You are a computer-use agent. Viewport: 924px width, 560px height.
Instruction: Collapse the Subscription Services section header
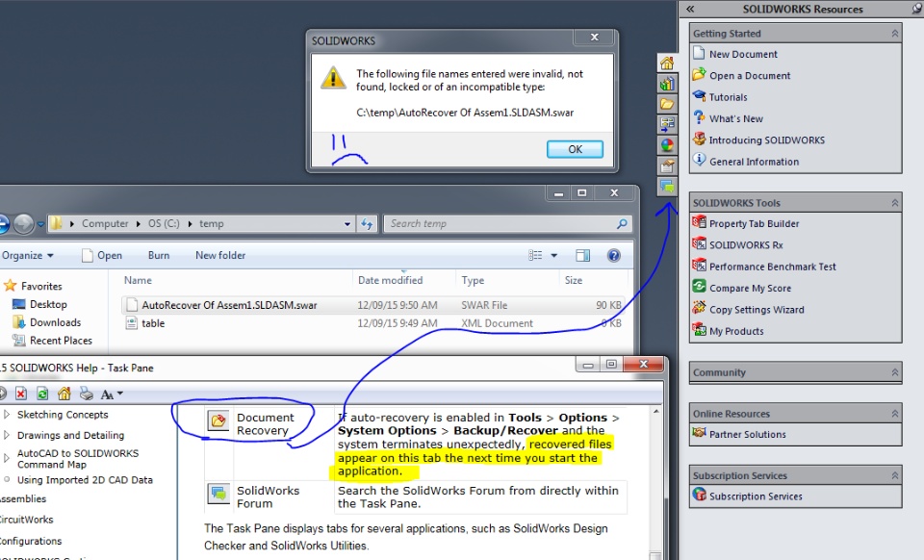coord(894,475)
